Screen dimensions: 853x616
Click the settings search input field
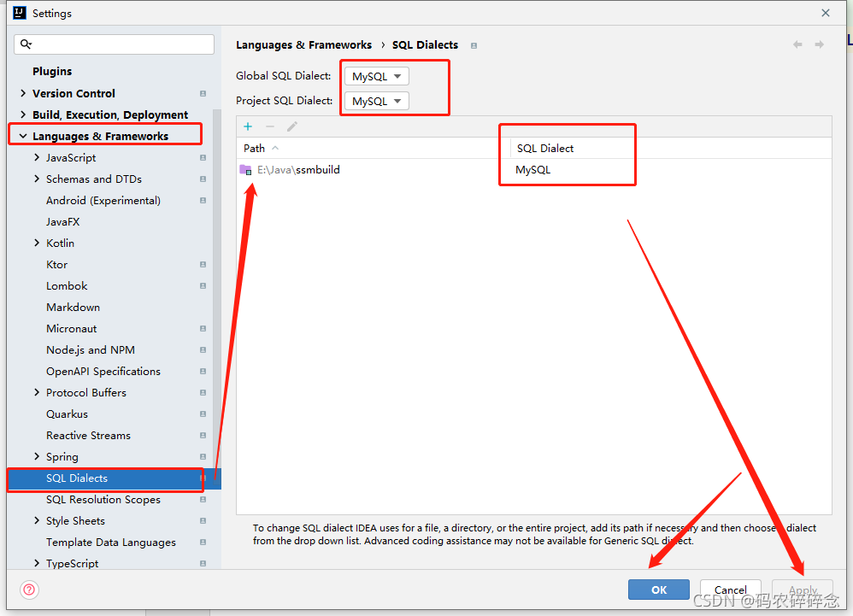115,44
